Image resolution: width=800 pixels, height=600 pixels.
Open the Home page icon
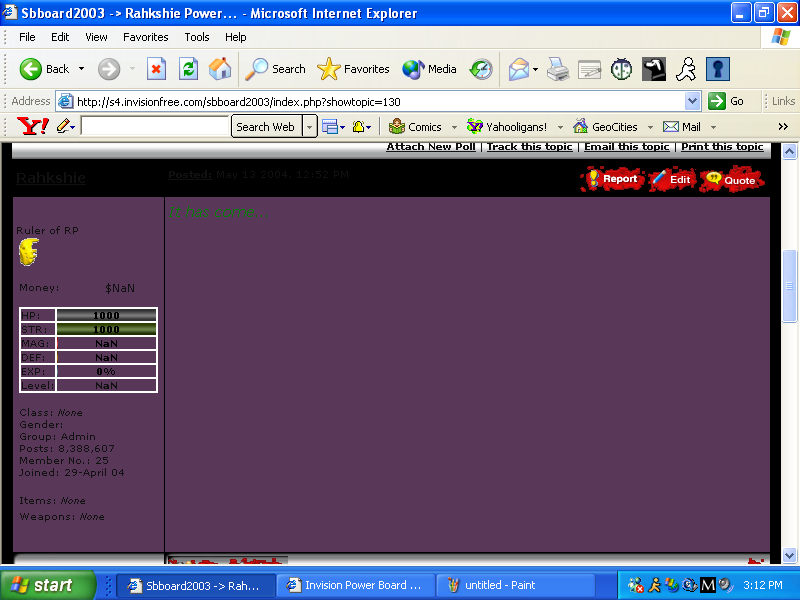(x=220, y=69)
